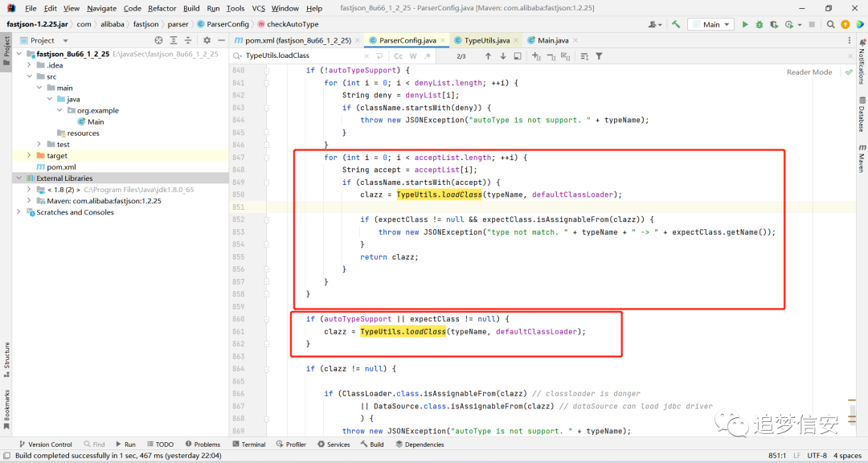Click the TypeUtils.loadClass search input field
Image resolution: width=868 pixels, height=463 pixels.
(x=303, y=56)
